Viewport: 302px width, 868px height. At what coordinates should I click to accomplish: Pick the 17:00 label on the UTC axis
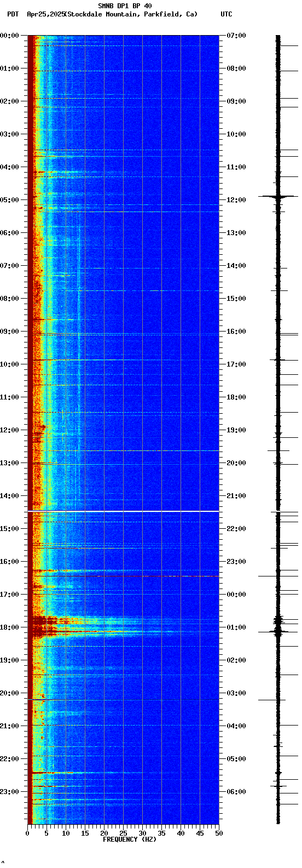point(236,364)
